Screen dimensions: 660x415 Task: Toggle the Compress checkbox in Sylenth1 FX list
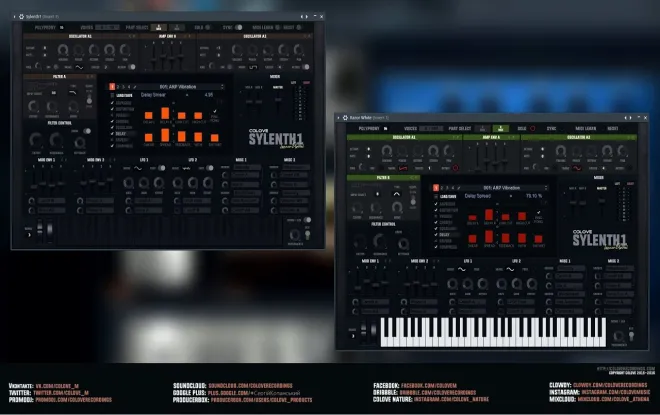click(112, 146)
